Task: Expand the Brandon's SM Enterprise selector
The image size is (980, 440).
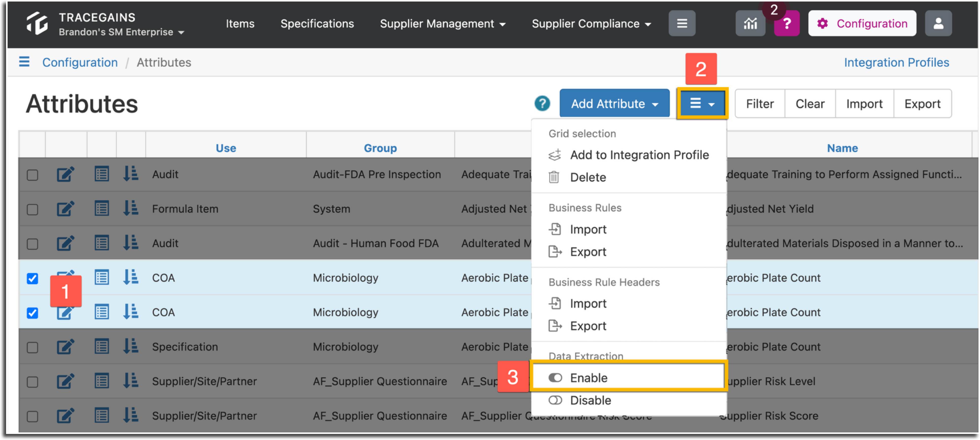Action: tap(121, 32)
